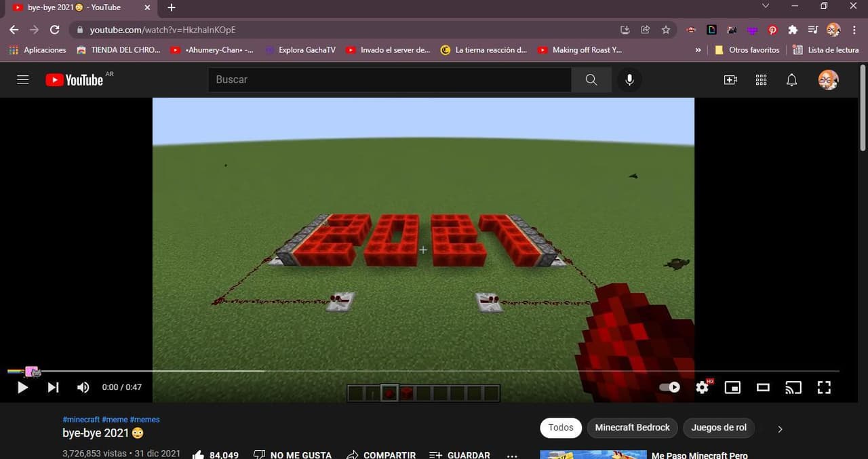Enter full screen mode
The width and height of the screenshot is (868, 459).
824,388
